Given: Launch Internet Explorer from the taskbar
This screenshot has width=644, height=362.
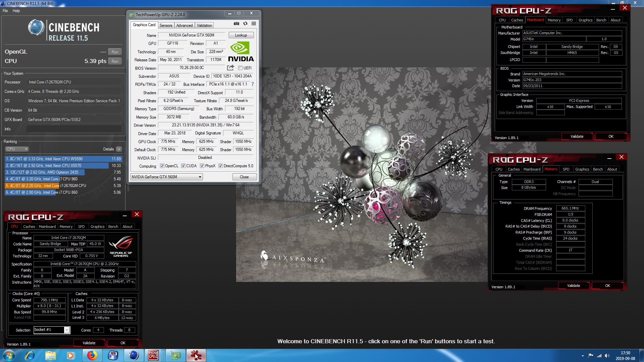Looking at the screenshot, I should click(30, 355).
